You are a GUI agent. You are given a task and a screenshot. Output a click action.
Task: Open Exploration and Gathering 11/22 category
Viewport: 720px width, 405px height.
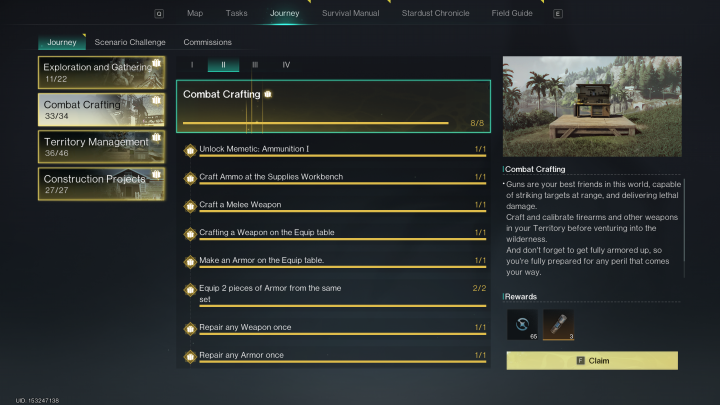(101, 73)
